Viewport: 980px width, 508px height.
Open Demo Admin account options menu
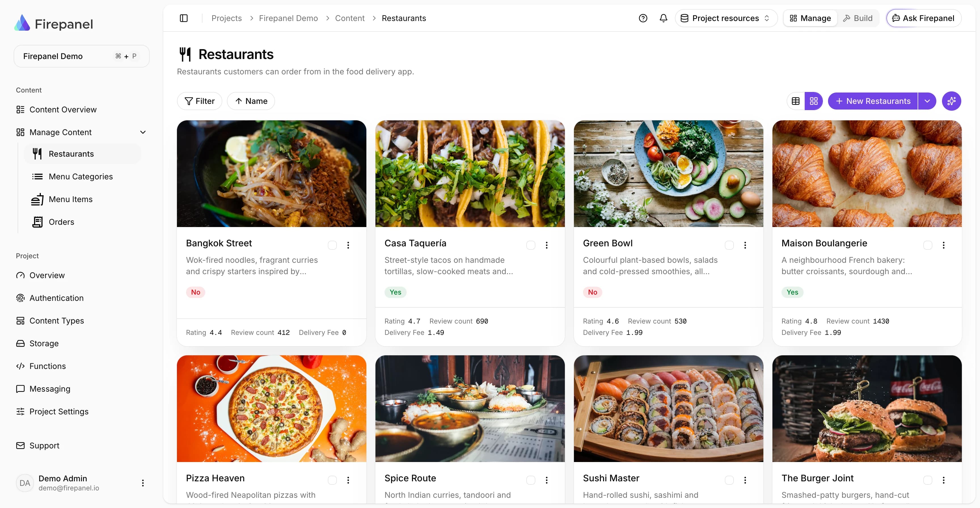coord(143,483)
